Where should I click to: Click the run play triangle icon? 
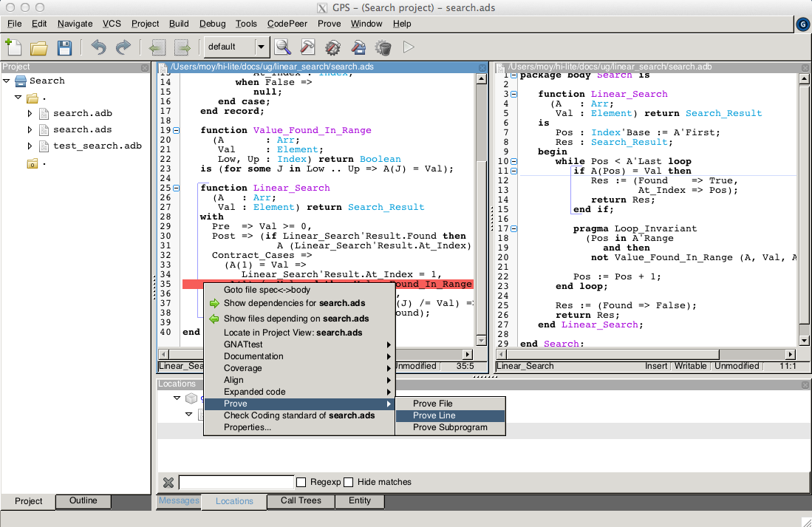click(x=409, y=47)
